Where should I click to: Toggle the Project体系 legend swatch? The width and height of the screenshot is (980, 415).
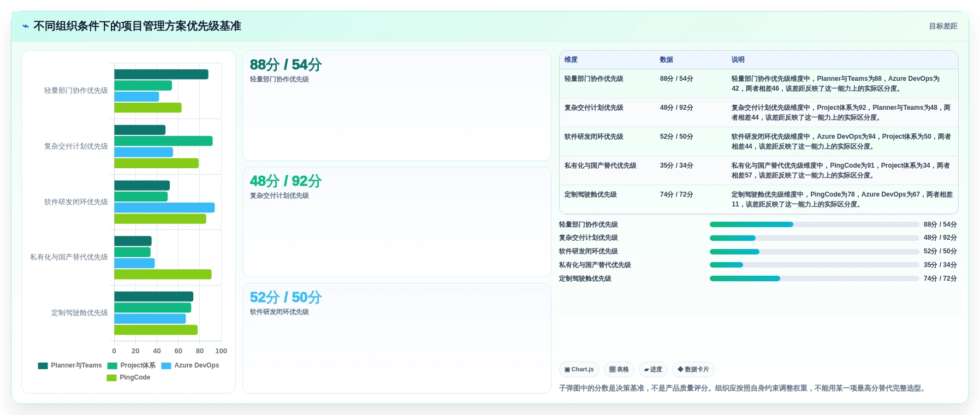click(x=112, y=366)
